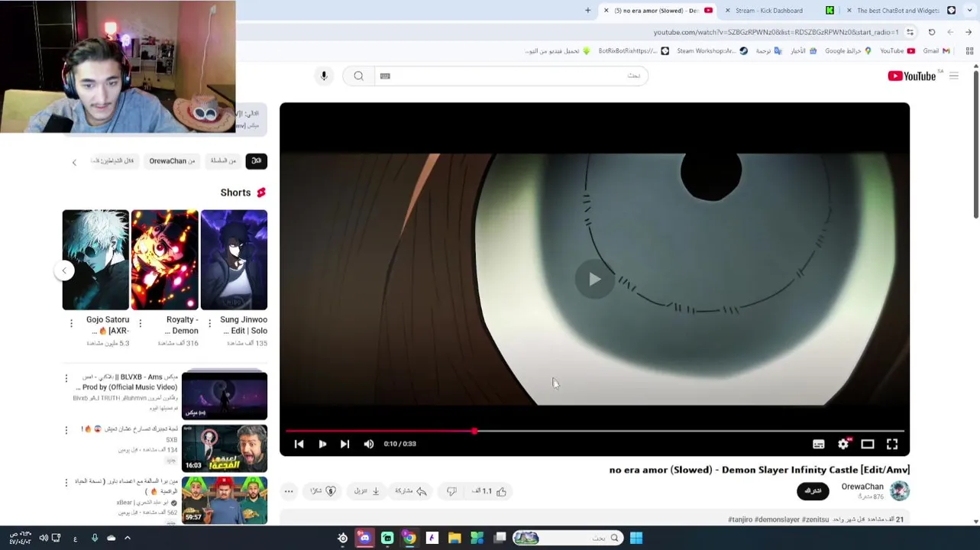Viewport: 980px width, 550px height.
Task: Select the 'الكل' filter chip
Action: [x=256, y=161]
